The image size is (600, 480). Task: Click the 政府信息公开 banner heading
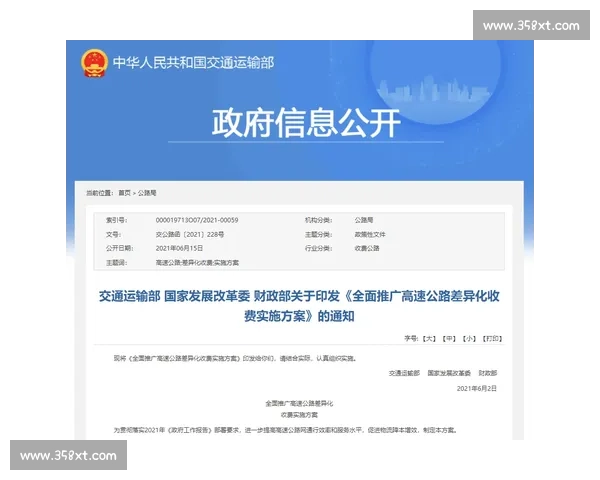307,123
